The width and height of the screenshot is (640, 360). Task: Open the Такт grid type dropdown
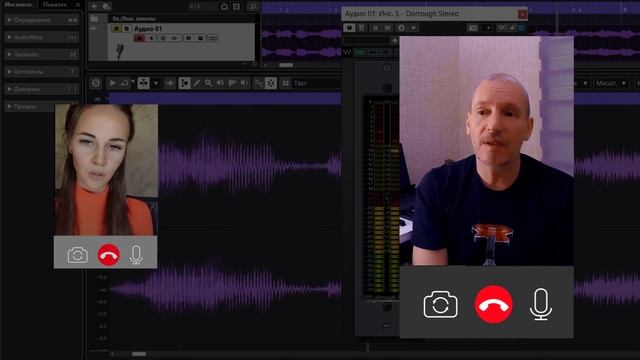click(316, 83)
